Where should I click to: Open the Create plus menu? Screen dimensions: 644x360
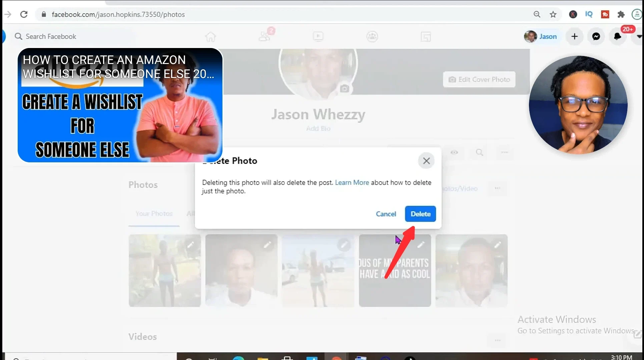coord(574,36)
